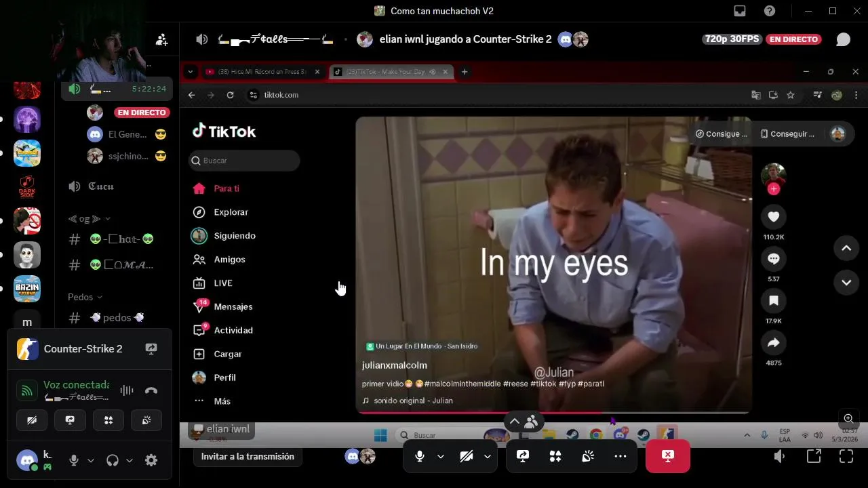Turn on camera in voice panel

coord(32,420)
